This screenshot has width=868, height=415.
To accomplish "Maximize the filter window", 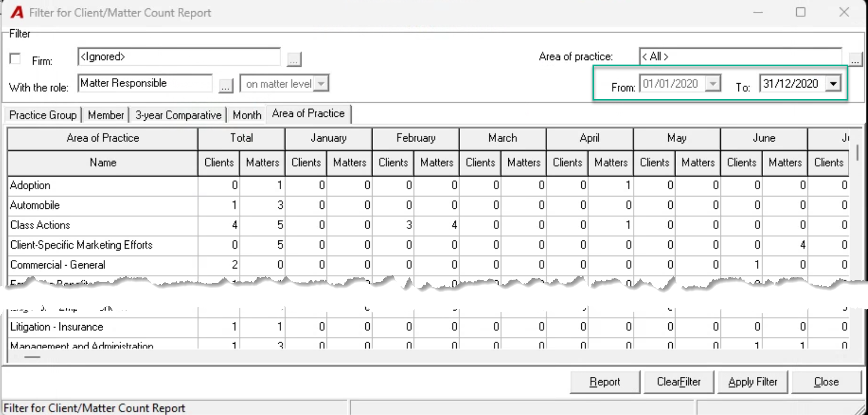I will click(801, 12).
